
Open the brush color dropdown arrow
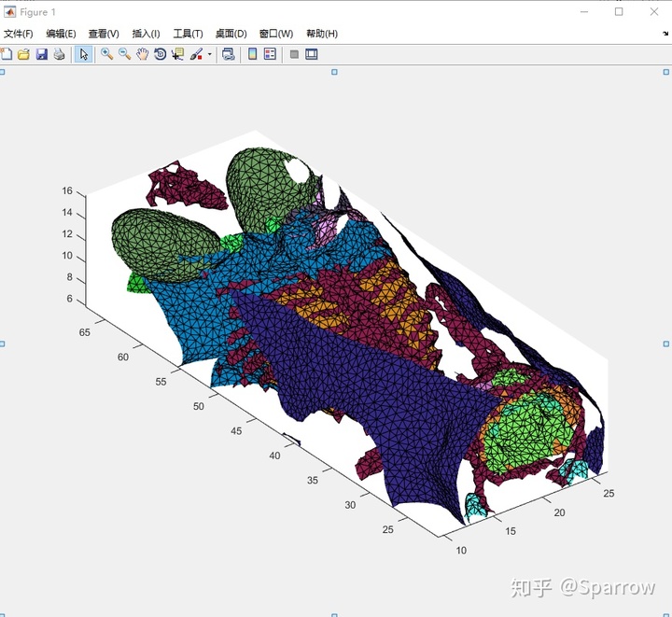(210, 54)
